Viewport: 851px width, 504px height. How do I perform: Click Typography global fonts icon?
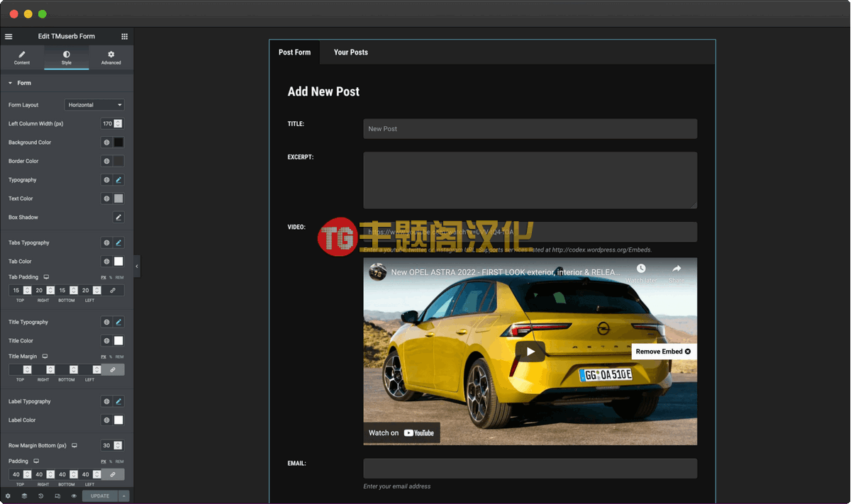tap(106, 180)
